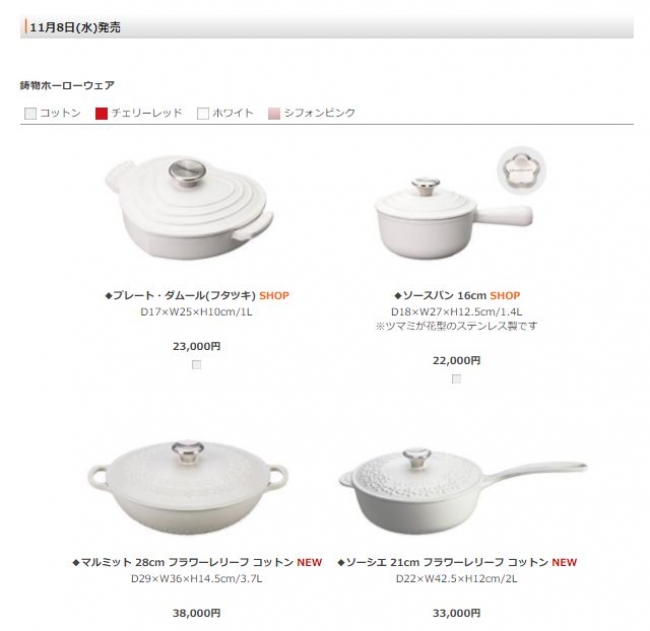Open SHOP link for プレート・ダムール
650x631 pixels.
click(x=274, y=296)
